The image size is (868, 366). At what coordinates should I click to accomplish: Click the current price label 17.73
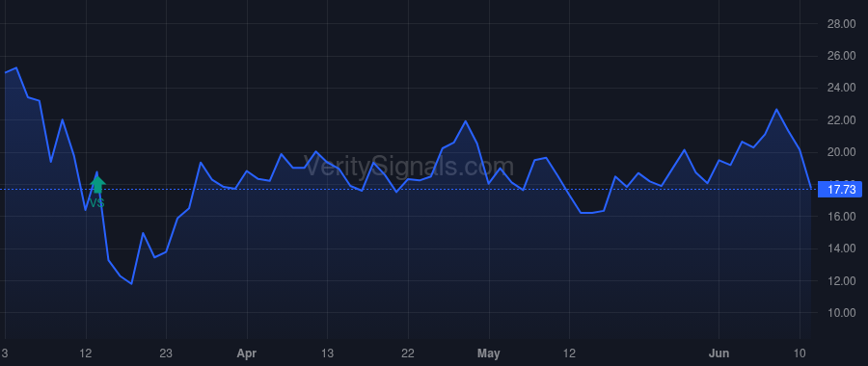tap(840, 190)
